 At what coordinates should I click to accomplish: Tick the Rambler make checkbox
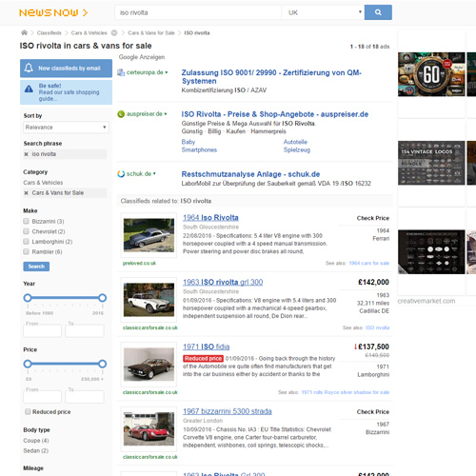coord(26,251)
